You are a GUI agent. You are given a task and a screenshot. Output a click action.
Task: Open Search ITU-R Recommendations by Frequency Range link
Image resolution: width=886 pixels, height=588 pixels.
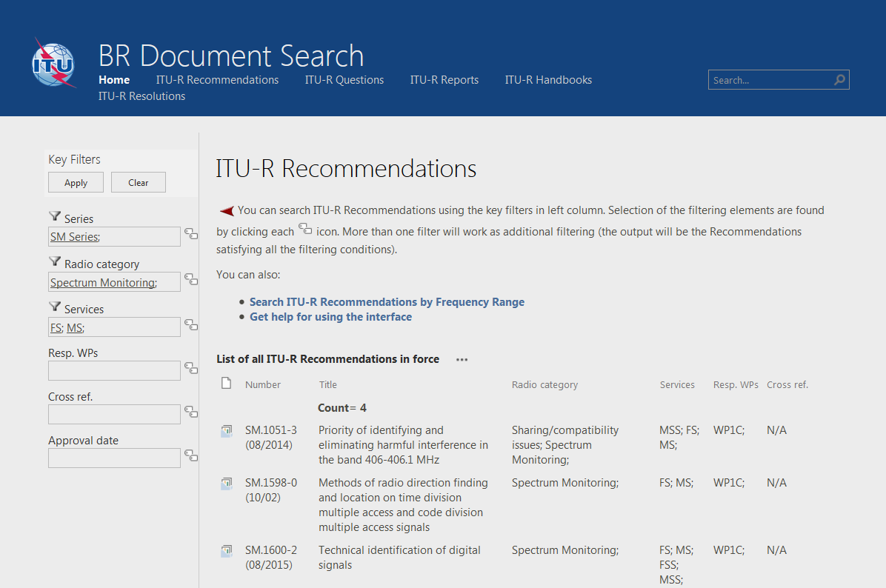[387, 302]
